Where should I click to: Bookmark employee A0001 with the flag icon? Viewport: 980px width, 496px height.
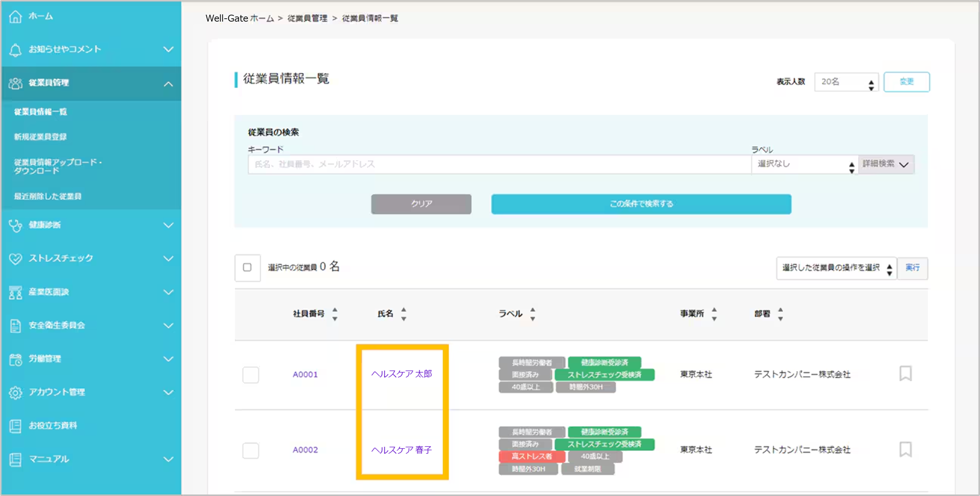click(905, 373)
